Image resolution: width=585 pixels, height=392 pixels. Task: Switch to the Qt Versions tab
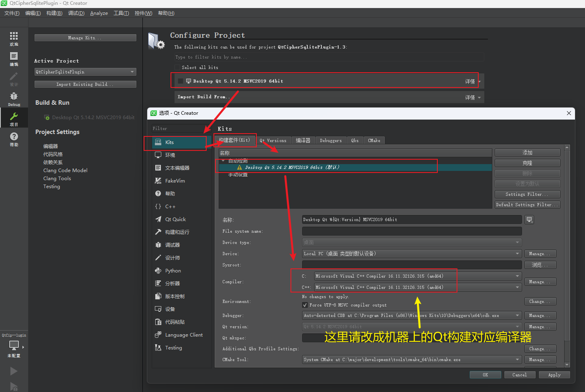273,140
